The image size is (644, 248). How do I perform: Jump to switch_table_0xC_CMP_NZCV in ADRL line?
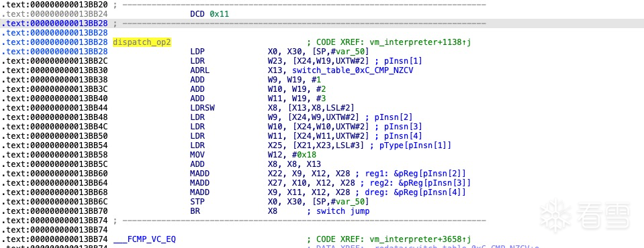(353, 70)
